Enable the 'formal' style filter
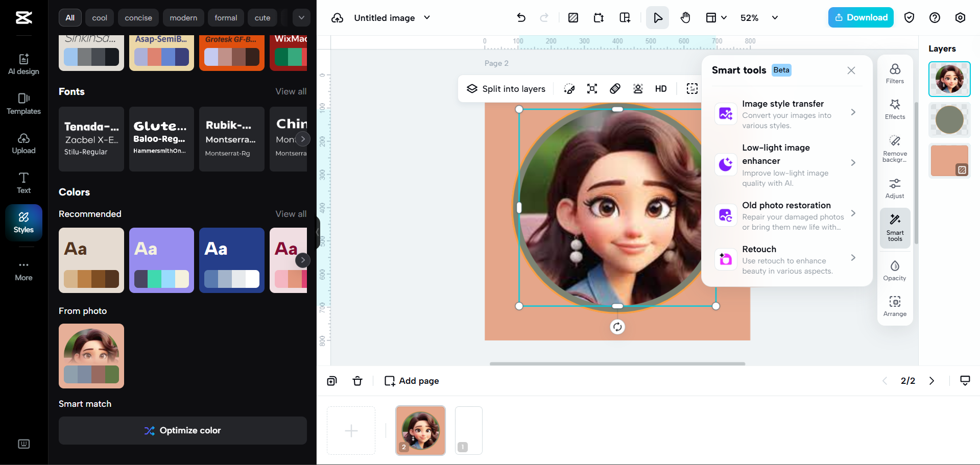Screen dimensions: 980x465 226,17
